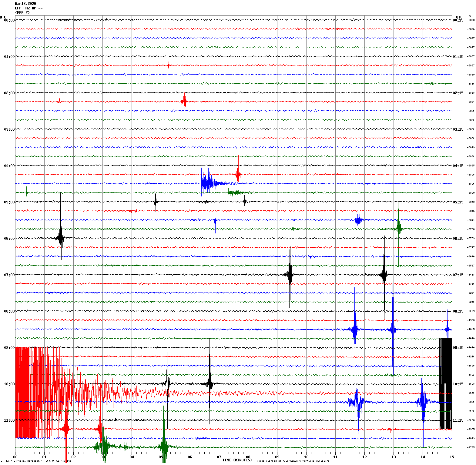Image resolution: width=476 pixels, height=465 pixels.
Task: Select the 09:00 hour label on left
Action: [9, 348]
